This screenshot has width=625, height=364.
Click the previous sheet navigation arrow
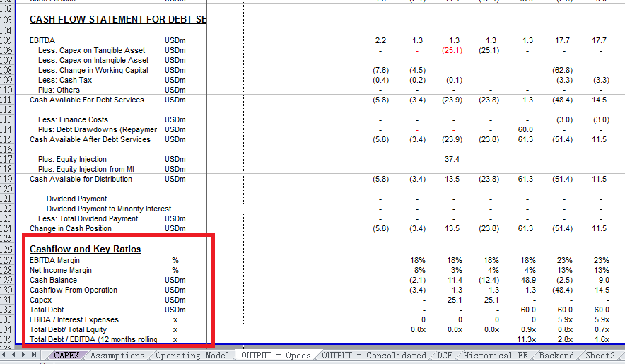[13, 354]
